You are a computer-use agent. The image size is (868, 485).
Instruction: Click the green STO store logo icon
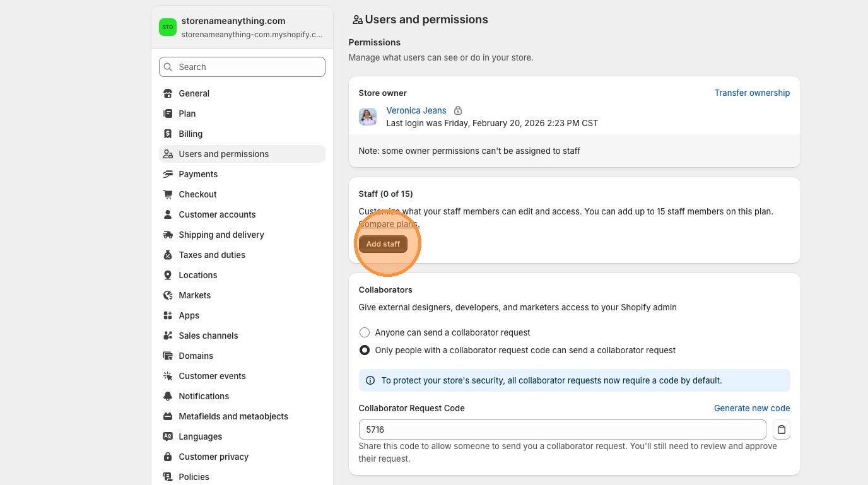(x=168, y=27)
